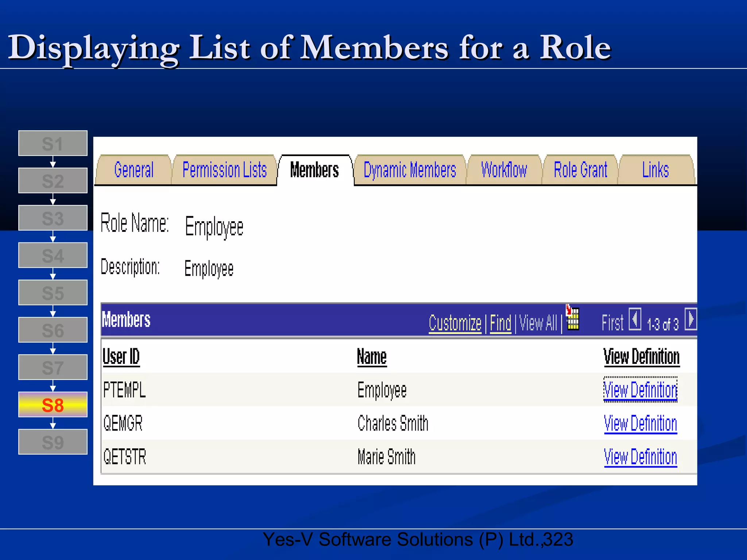Click the View Definition column header
This screenshot has width=747, height=560.
[641, 357]
